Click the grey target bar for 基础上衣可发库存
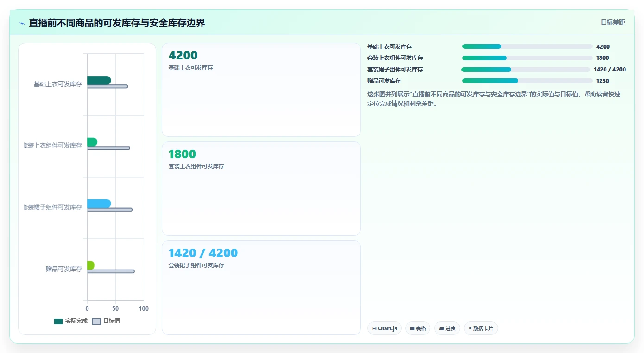This screenshot has height=353, width=644. coord(107,86)
